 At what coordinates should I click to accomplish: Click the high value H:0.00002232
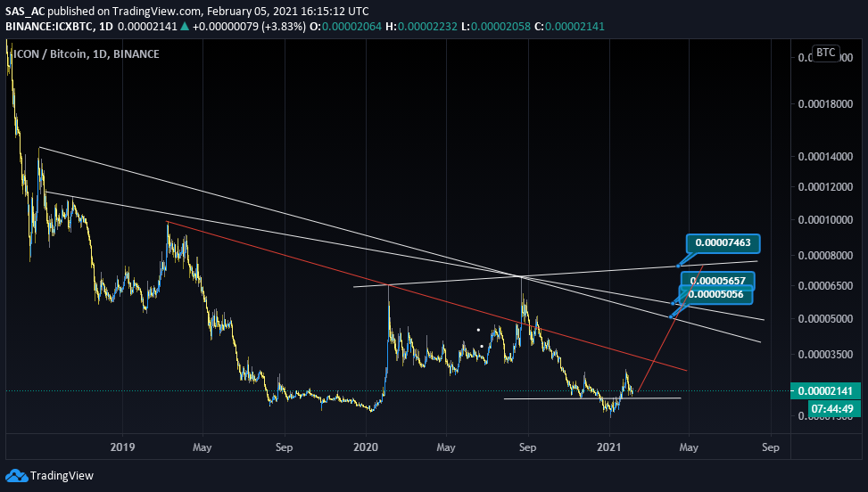(421, 27)
